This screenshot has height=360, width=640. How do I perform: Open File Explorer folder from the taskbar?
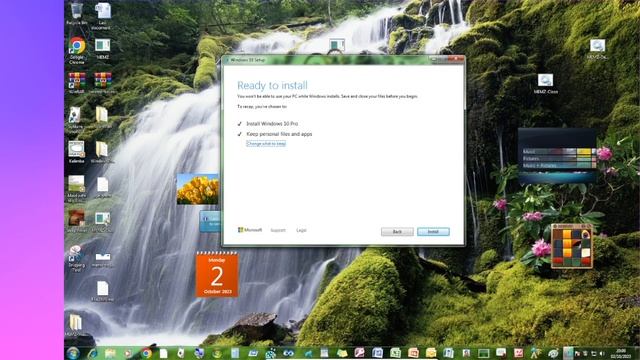click(110, 353)
